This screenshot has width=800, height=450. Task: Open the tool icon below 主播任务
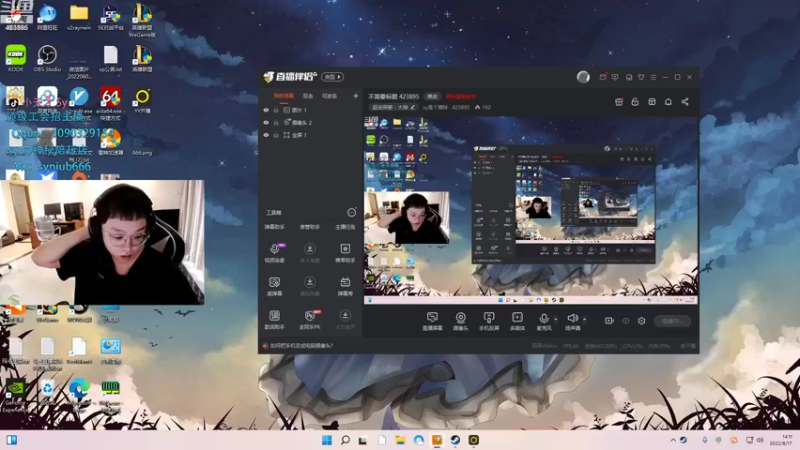tap(345, 253)
